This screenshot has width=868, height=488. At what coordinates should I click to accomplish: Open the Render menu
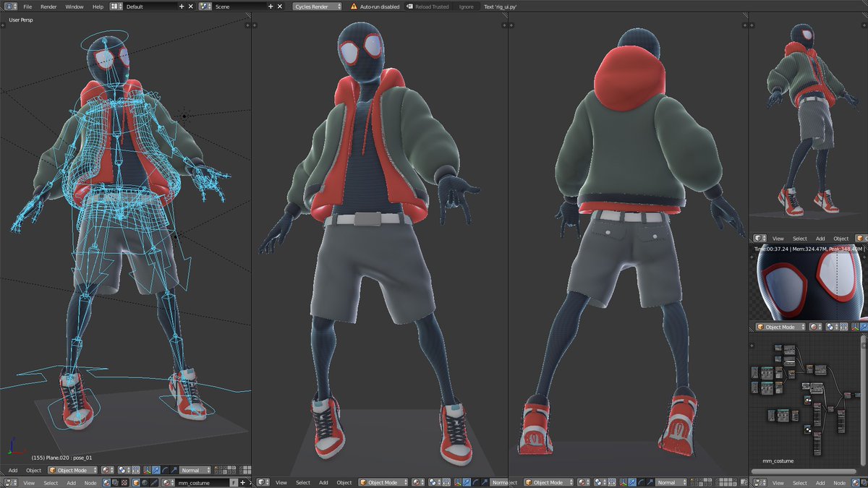coord(48,7)
